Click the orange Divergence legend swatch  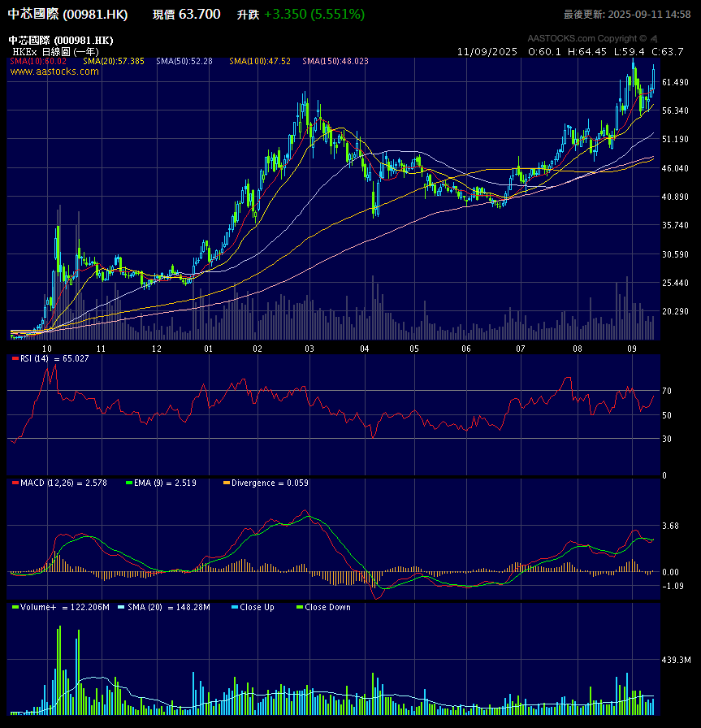point(227,483)
